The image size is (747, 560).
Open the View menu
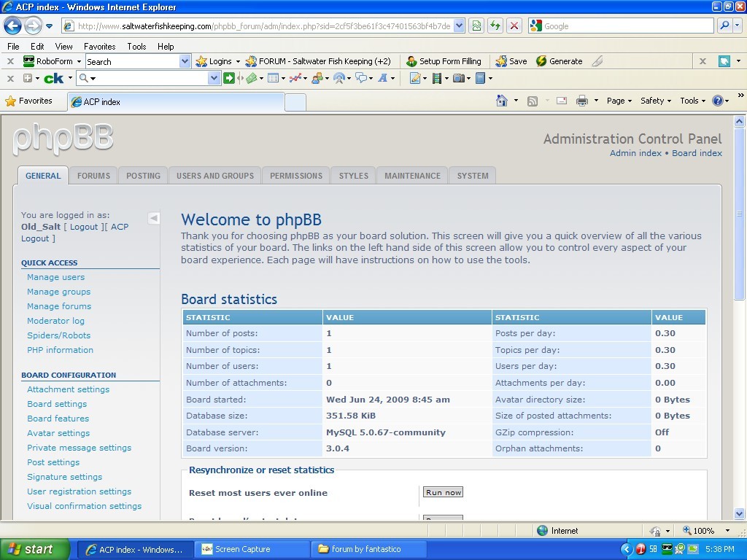tap(63, 46)
